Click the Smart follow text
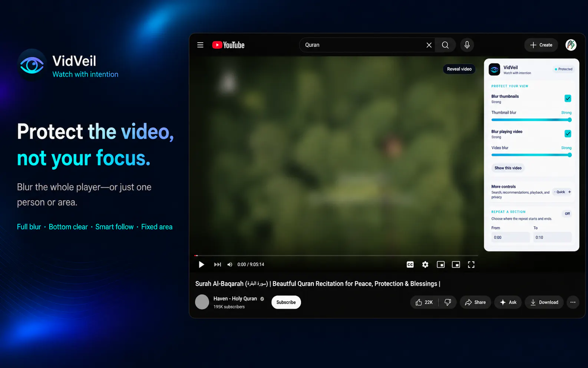The width and height of the screenshot is (588, 368). click(115, 227)
